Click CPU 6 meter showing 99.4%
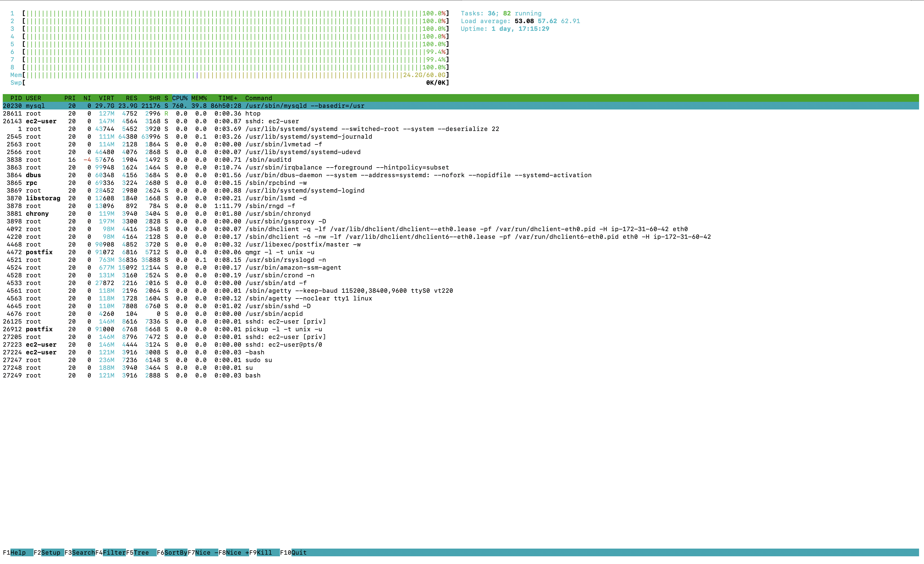The image size is (924, 564). pyautogui.click(x=230, y=52)
